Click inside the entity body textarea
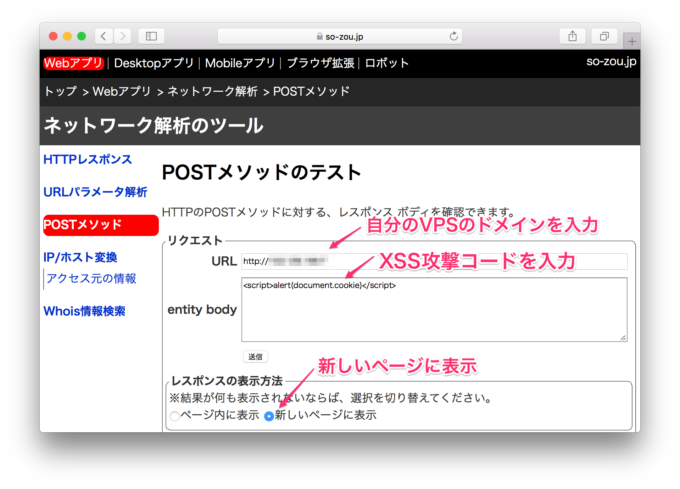The width and height of the screenshot is (680, 489). [x=433, y=309]
